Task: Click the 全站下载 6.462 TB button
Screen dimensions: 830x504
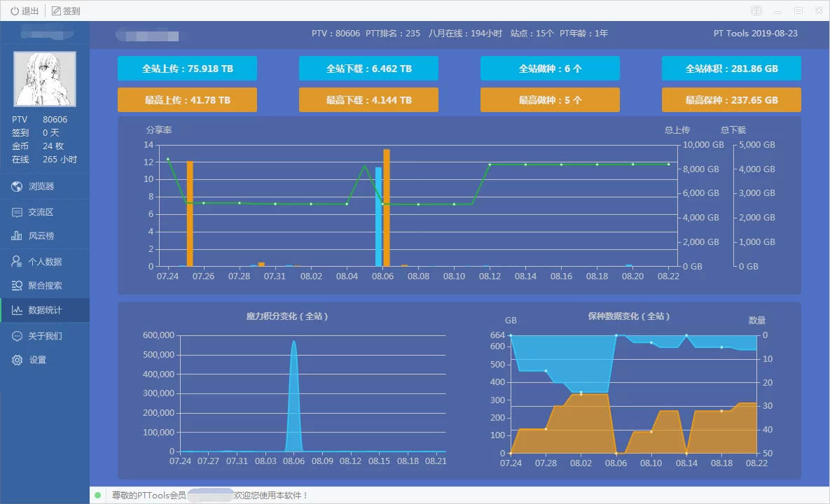Action: click(x=368, y=69)
